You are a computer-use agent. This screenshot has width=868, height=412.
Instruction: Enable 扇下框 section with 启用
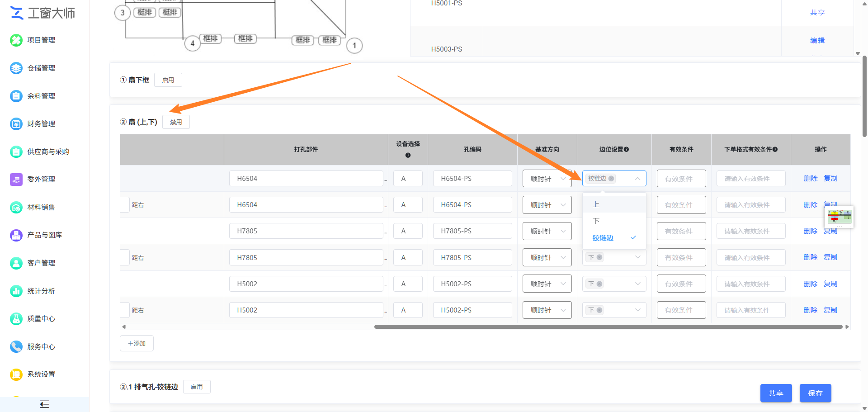coord(168,80)
